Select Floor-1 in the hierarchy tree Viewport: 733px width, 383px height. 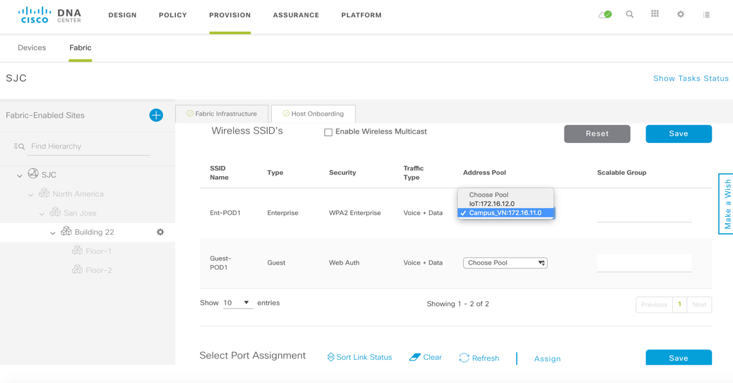point(99,251)
